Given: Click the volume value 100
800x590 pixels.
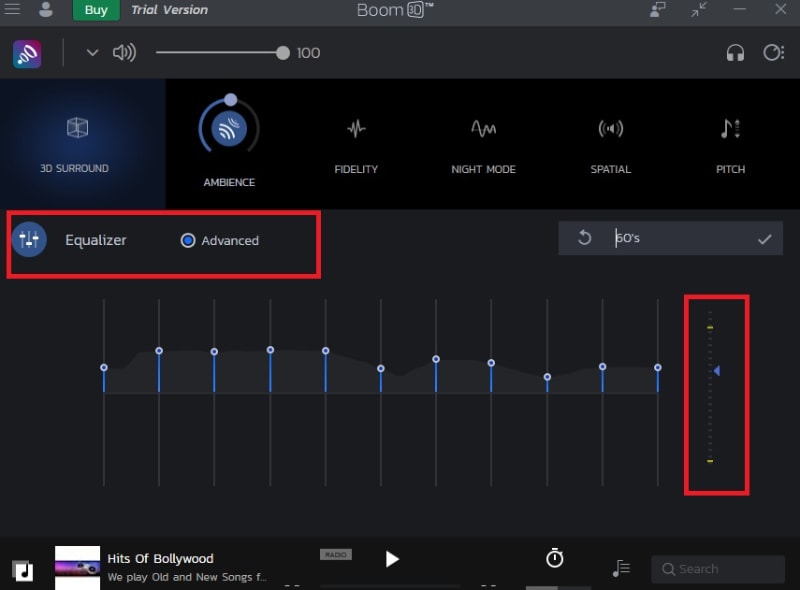Looking at the screenshot, I should coord(308,53).
